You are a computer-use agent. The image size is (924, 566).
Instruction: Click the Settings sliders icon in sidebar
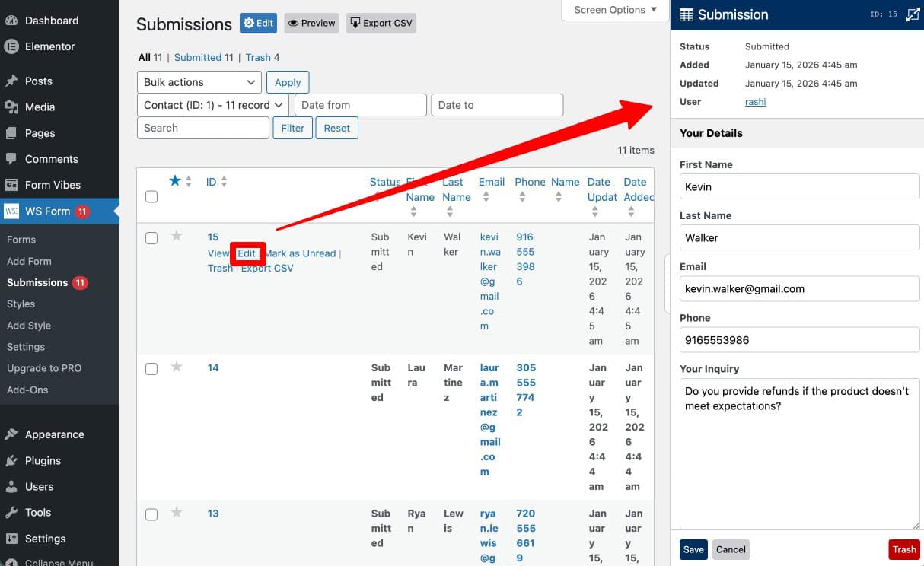(11, 538)
